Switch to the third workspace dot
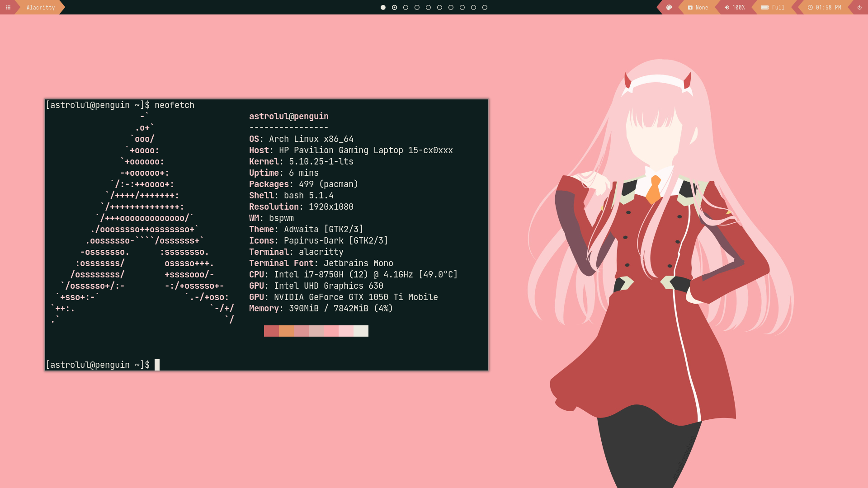The height and width of the screenshot is (488, 868). click(x=406, y=7)
